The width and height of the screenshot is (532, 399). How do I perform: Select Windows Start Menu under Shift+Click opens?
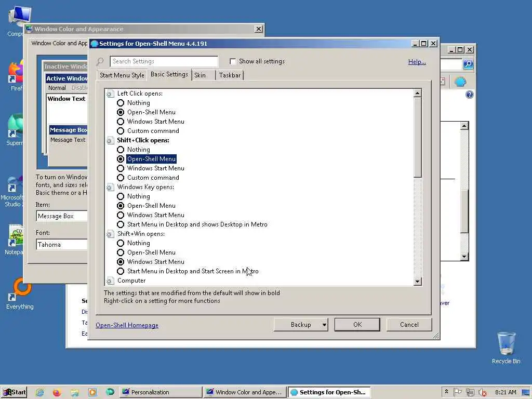(121, 168)
